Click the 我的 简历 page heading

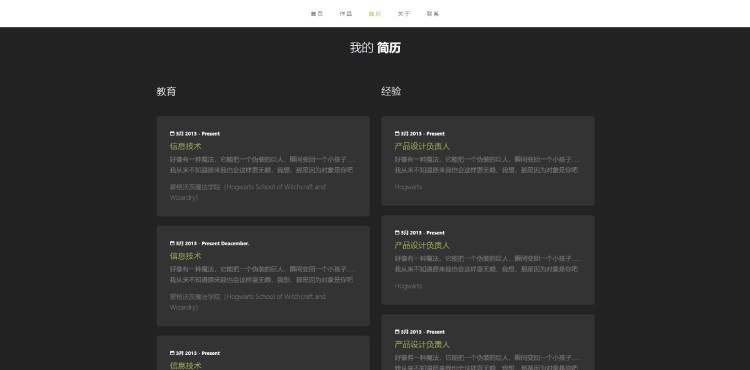(375, 48)
